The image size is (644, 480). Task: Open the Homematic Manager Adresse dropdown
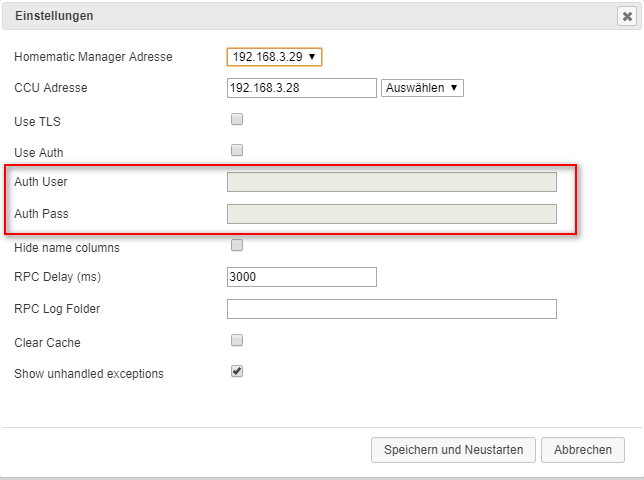pyautogui.click(x=274, y=57)
